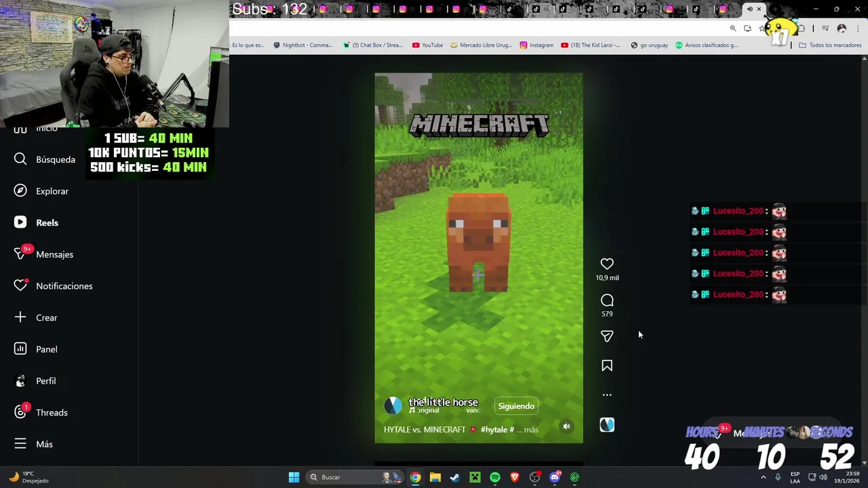Click the Messenger icon with the 9+ badge
The height and width of the screenshot is (488, 868).
coord(20,254)
